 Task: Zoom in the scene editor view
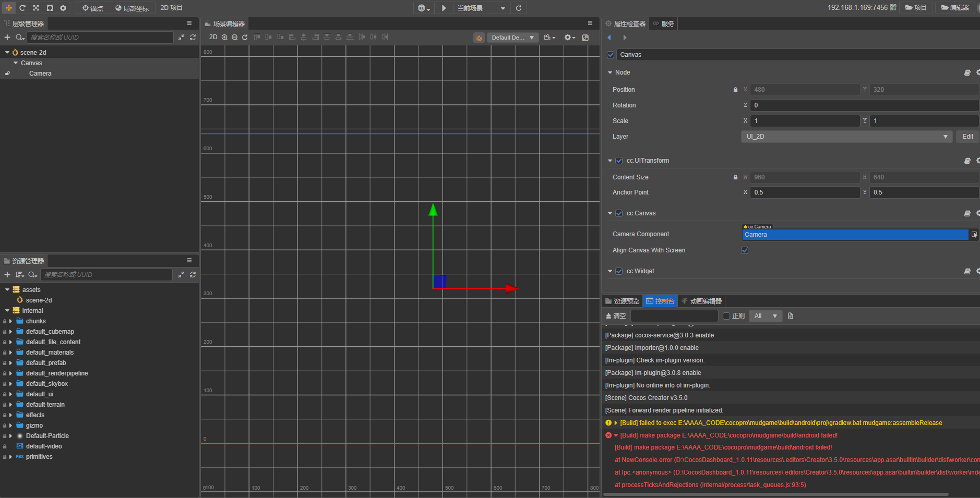point(224,38)
